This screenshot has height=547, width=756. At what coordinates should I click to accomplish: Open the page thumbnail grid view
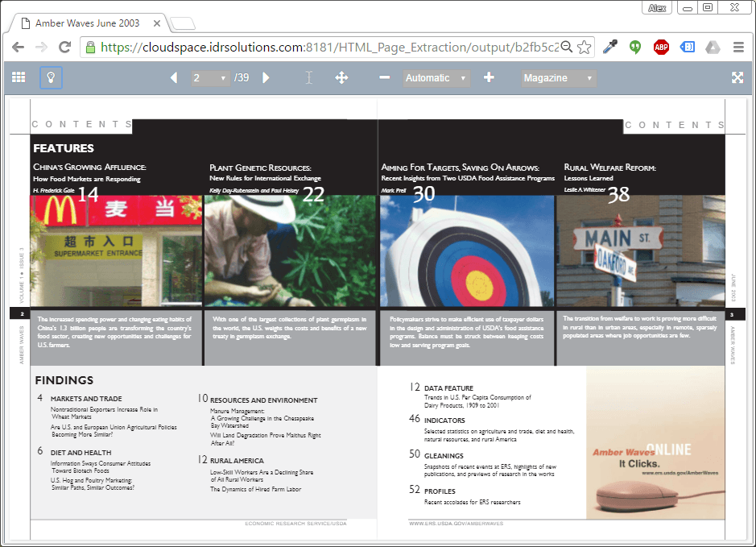click(19, 77)
